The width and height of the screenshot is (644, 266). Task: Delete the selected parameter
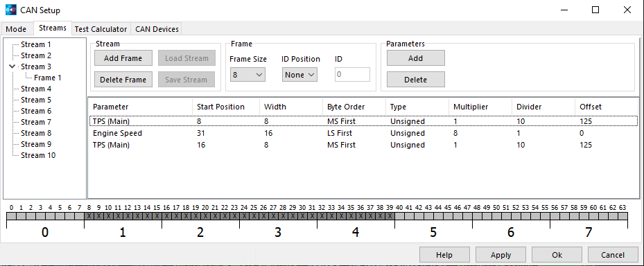pyautogui.click(x=416, y=80)
